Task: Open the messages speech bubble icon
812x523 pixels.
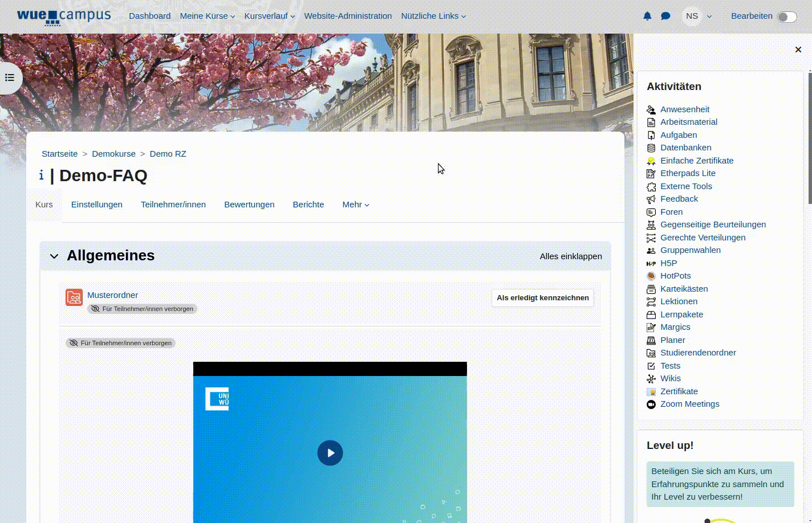Action: click(x=665, y=16)
